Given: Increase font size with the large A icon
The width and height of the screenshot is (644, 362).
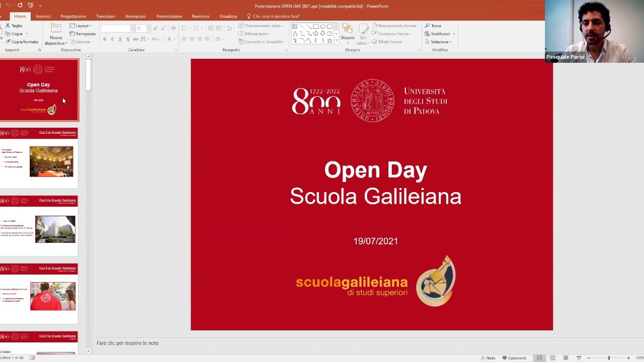Looking at the screenshot, I should [x=155, y=28].
